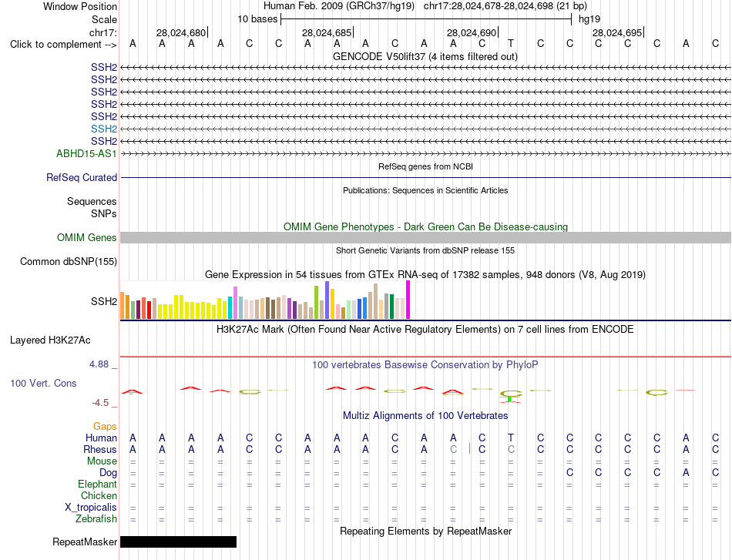Open the 100 Vert. Cons track label
The width and height of the screenshot is (732, 560).
tap(43, 383)
